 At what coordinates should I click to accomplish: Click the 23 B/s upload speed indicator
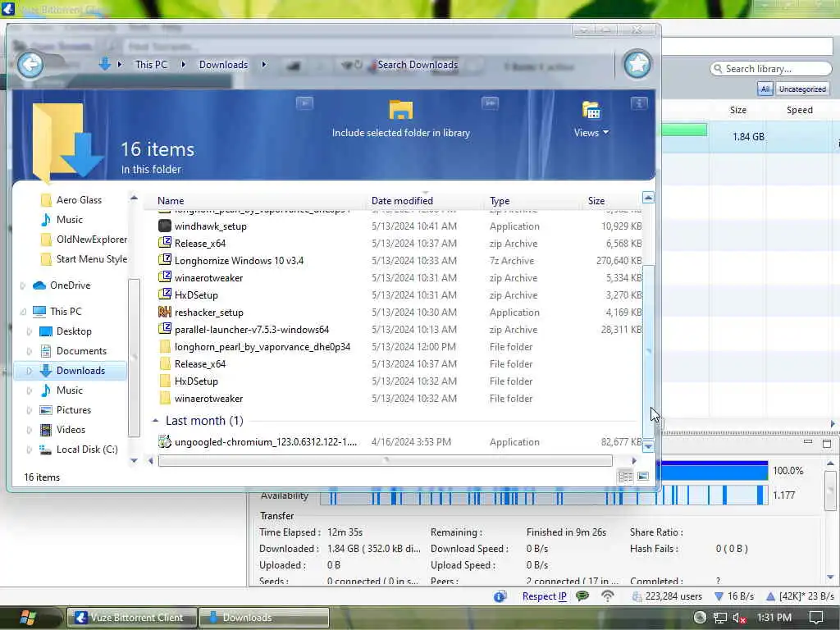point(799,596)
